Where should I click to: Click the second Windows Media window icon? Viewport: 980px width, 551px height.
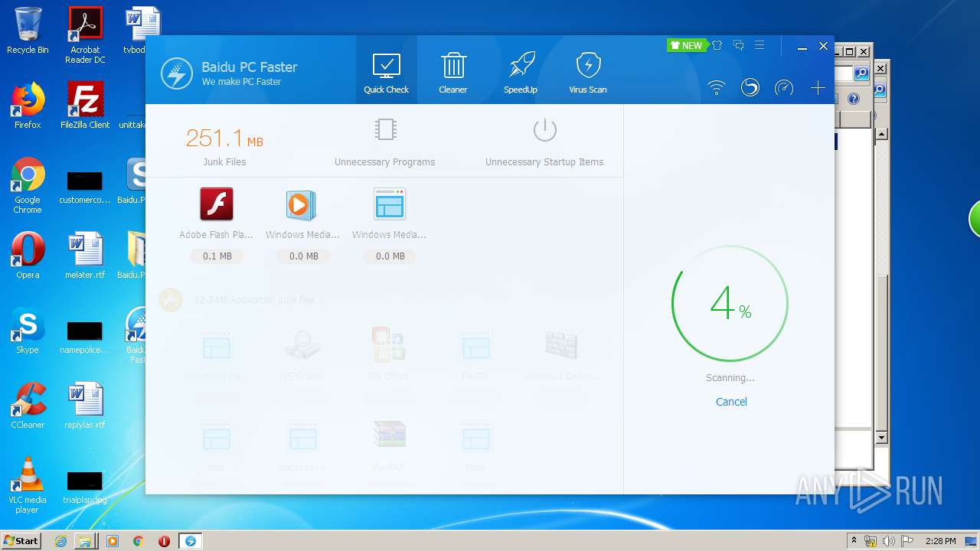tap(390, 205)
